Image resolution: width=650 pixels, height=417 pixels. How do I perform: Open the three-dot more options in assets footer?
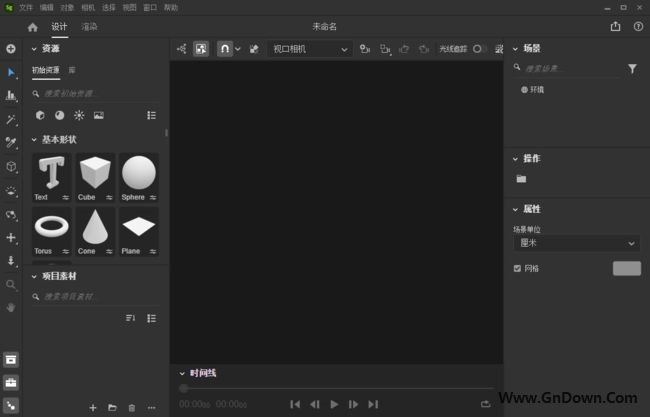click(x=152, y=408)
